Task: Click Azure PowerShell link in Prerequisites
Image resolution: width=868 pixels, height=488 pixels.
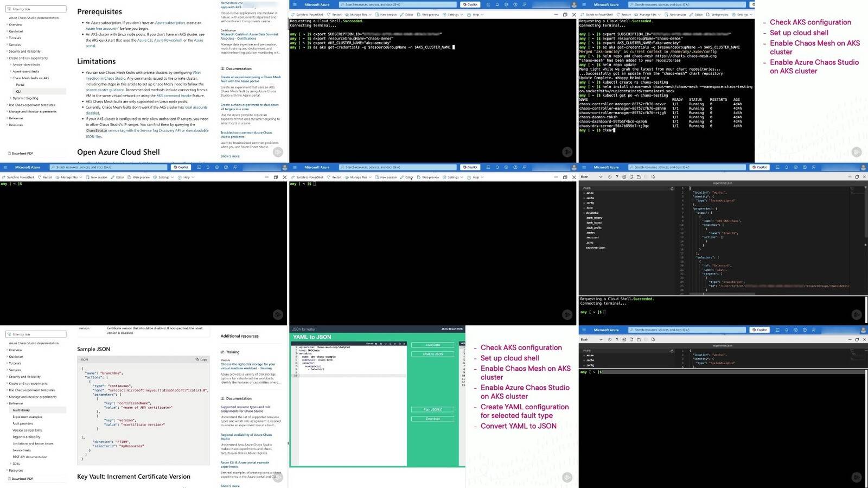Action: click(168, 40)
